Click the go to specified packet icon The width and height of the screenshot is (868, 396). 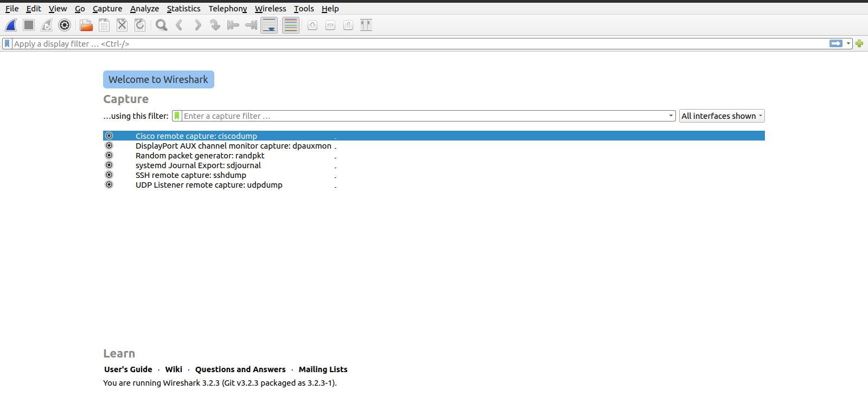[215, 25]
